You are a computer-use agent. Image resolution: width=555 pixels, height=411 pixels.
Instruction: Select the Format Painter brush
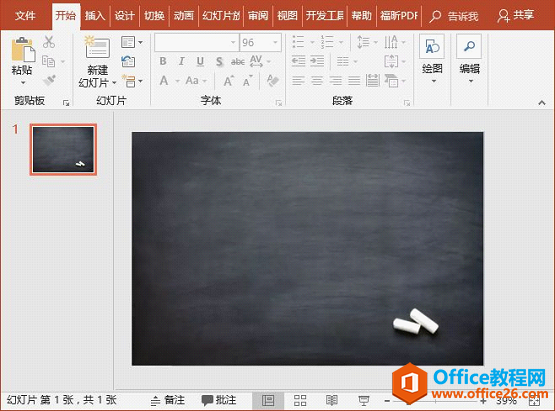coord(50,80)
